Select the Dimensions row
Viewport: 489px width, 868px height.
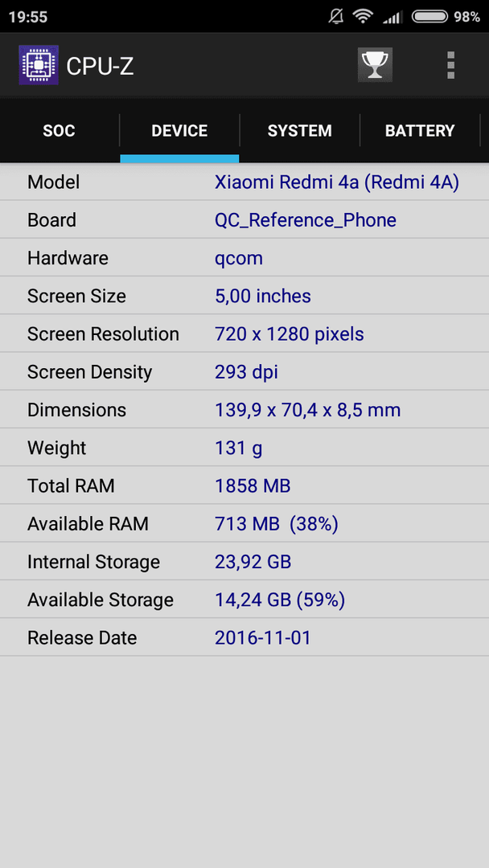(x=244, y=410)
